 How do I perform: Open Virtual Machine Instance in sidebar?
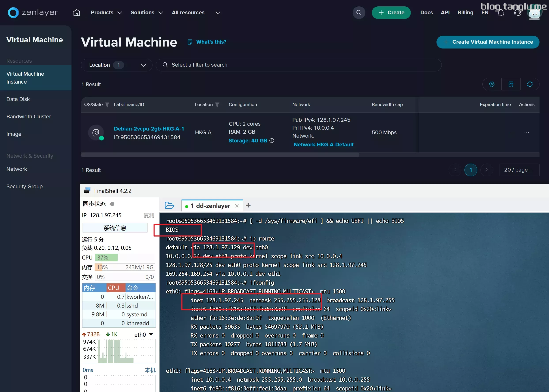click(36, 78)
